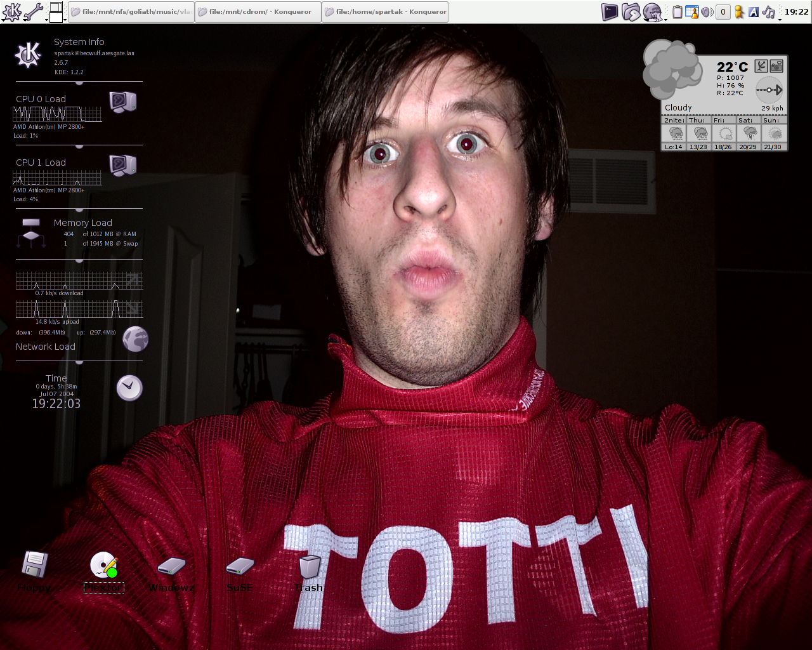Image resolution: width=812 pixels, height=650 pixels.
Task: Click the 19:22 panel clock
Action: coord(796,11)
